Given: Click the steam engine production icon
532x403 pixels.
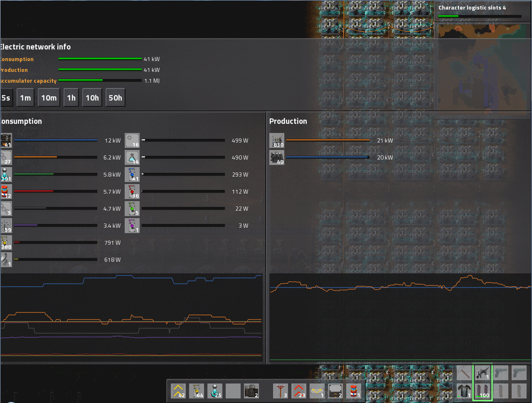Looking at the screenshot, I should (x=276, y=157).
